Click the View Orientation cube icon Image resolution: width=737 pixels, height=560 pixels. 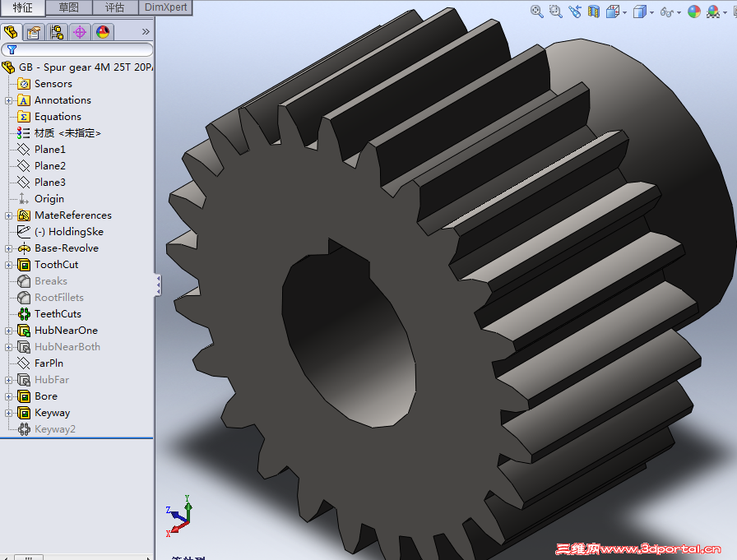[x=613, y=12]
